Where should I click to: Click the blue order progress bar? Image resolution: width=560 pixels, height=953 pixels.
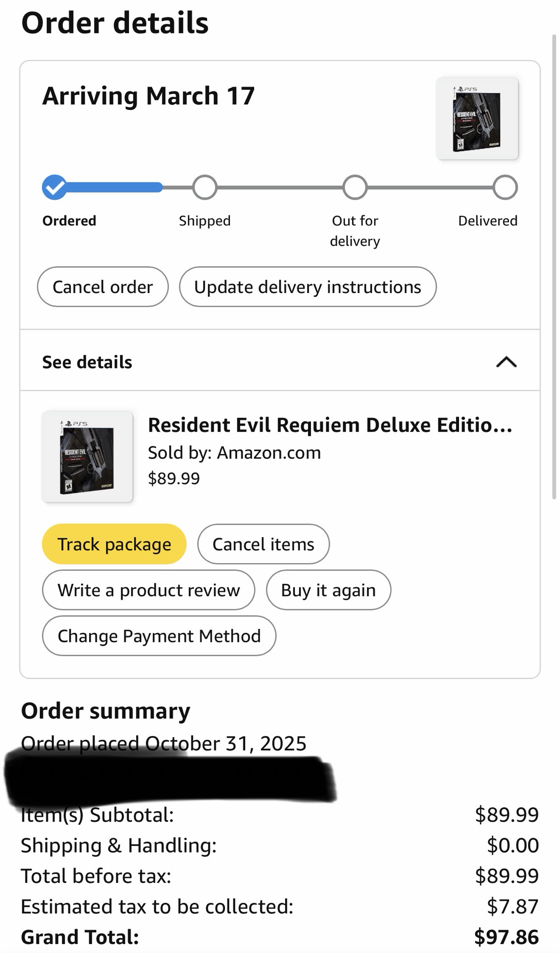coord(114,187)
